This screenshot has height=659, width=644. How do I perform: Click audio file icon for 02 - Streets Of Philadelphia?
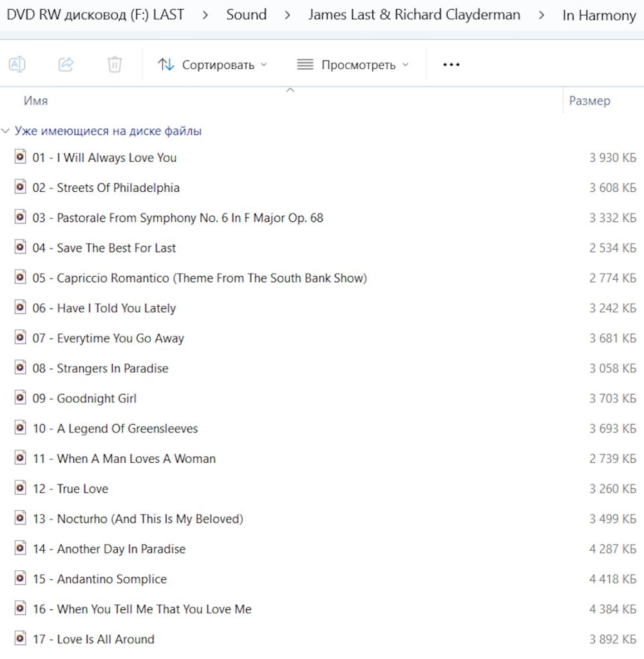coord(20,187)
